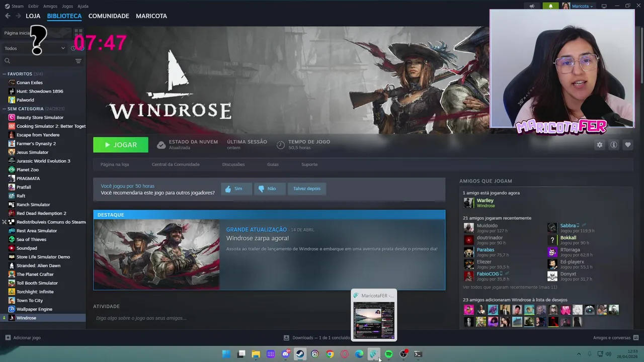
Task: Click Adicionar jogo plus icon
Action: tap(8, 338)
